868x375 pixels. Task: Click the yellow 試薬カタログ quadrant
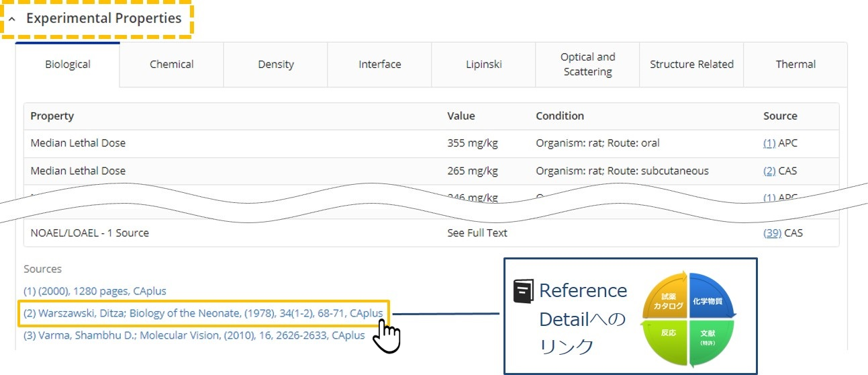point(665,300)
